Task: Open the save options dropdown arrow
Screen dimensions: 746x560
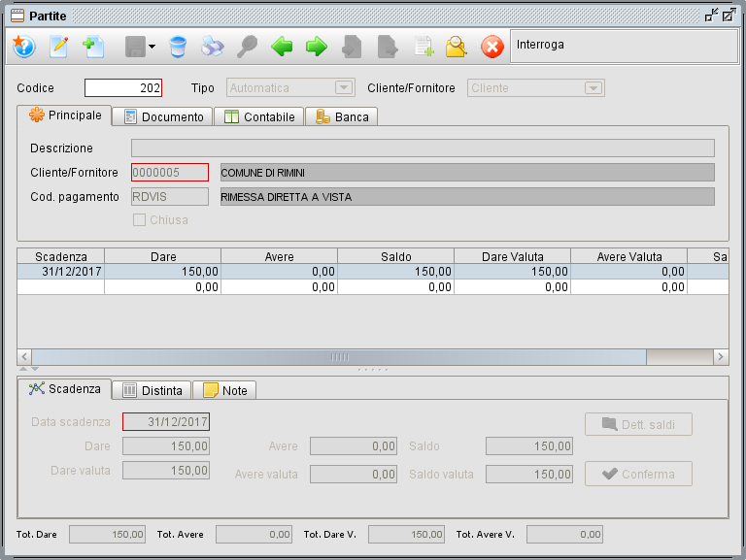Action: click(x=152, y=47)
